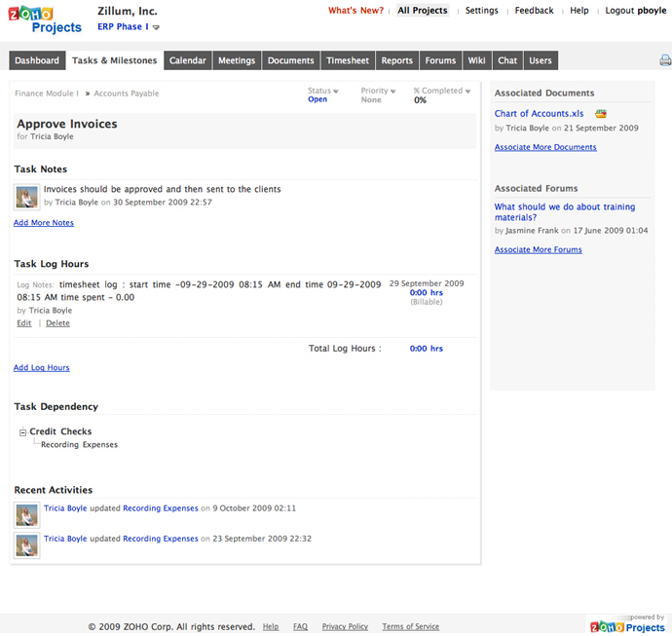Click the powered by Zoho Projects footer logo
The height and width of the screenshot is (636, 672).
(627, 624)
